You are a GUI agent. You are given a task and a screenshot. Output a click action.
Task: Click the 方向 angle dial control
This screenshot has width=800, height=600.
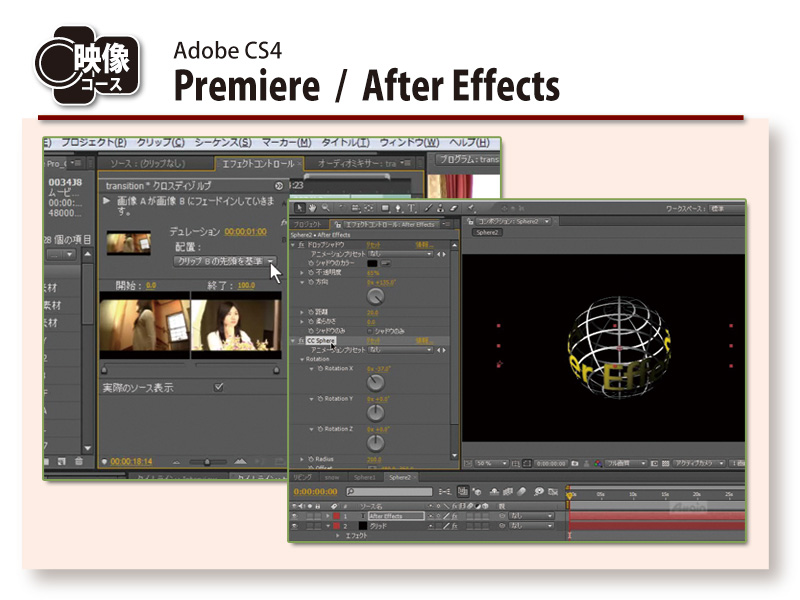[x=376, y=297]
